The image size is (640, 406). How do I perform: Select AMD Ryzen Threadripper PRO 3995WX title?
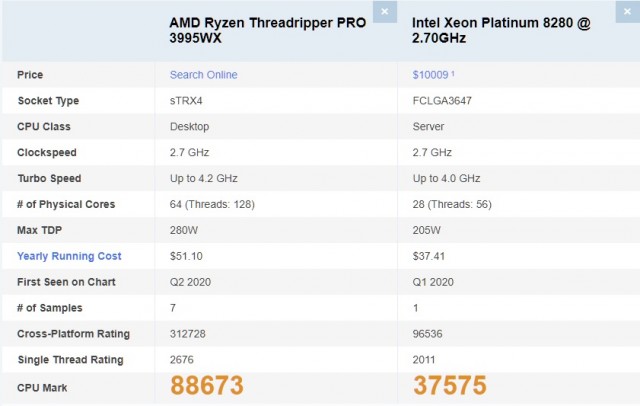267,30
